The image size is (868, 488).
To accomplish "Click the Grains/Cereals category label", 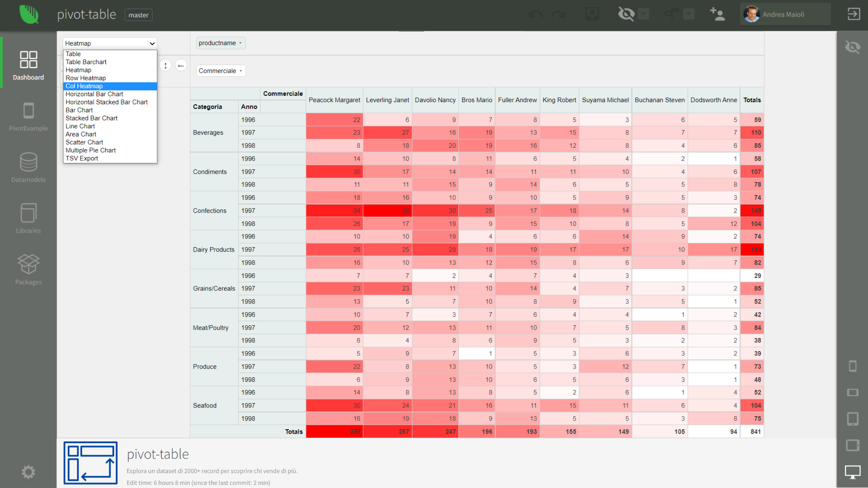I will pyautogui.click(x=214, y=288).
